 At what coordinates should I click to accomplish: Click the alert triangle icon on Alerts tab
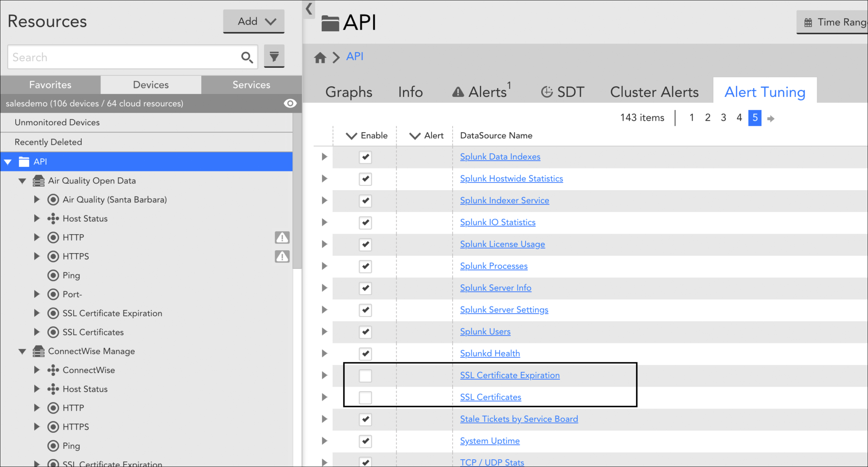(x=458, y=91)
